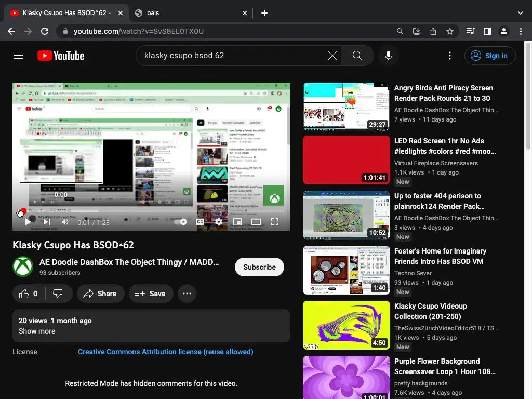This screenshot has height=399, width=532.
Task: Open the channel's Xbox logo avatar
Action: [23, 267]
